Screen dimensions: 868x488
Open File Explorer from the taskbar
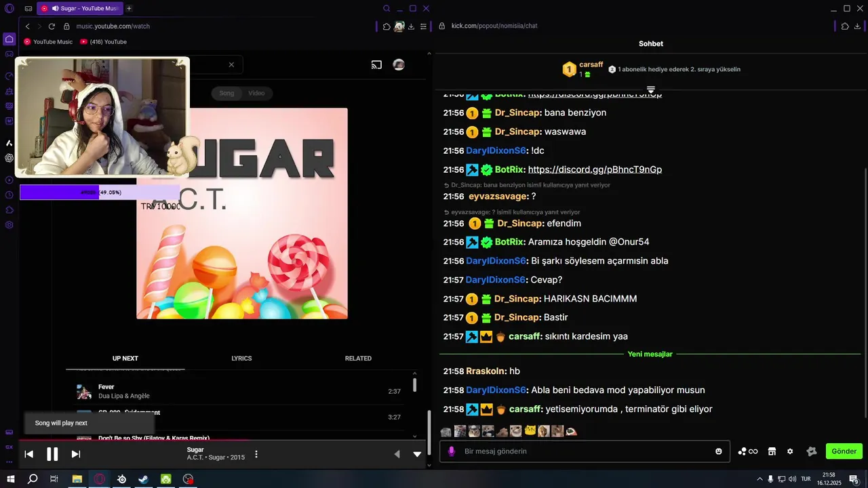77,479
